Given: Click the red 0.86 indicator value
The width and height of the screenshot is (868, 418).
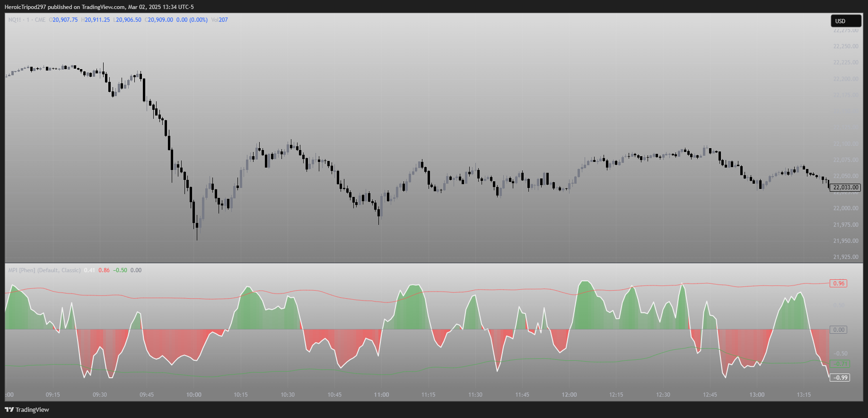Looking at the screenshot, I should [104, 270].
